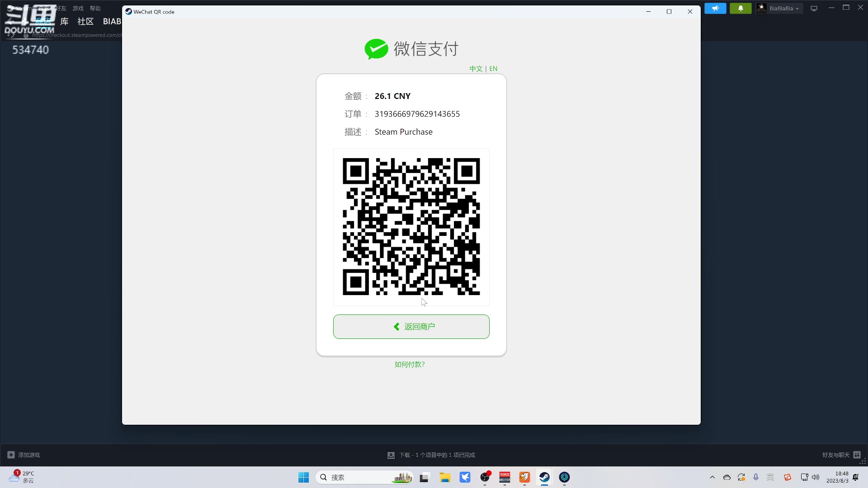Switch payment page language to EN
Image resolution: width=868 pixels, height=488 pixels.
(x=493, y=69)
